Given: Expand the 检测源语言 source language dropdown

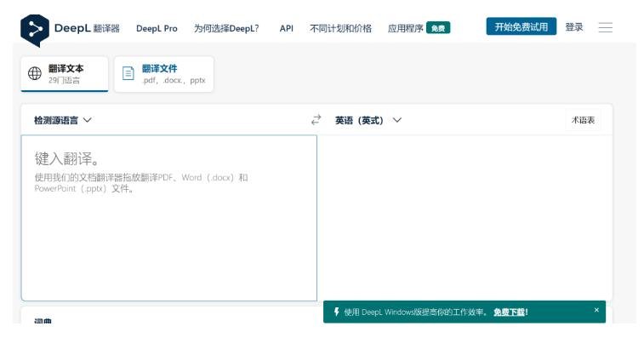Looking at the screenshot, I should tap(62, 120).
